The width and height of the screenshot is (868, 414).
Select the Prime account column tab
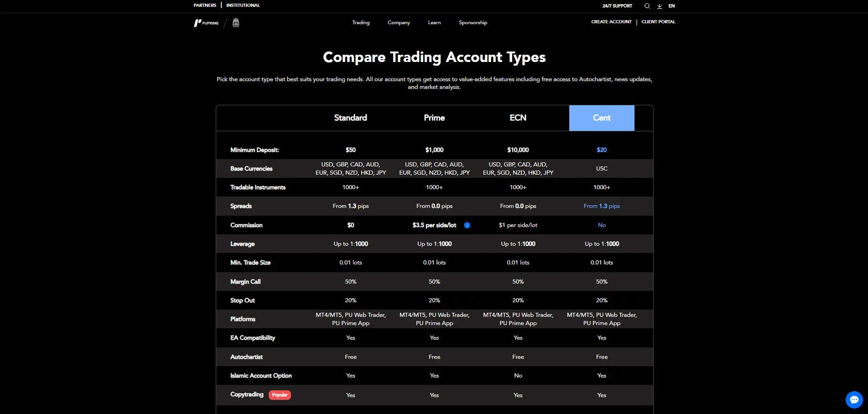[434, 118]
